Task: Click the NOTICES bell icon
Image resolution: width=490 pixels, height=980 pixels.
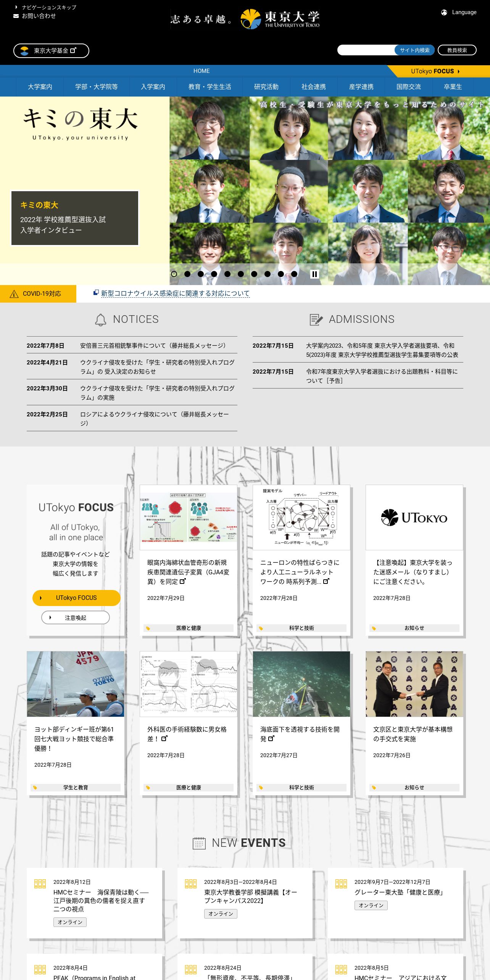Action: tap(100, 320)
